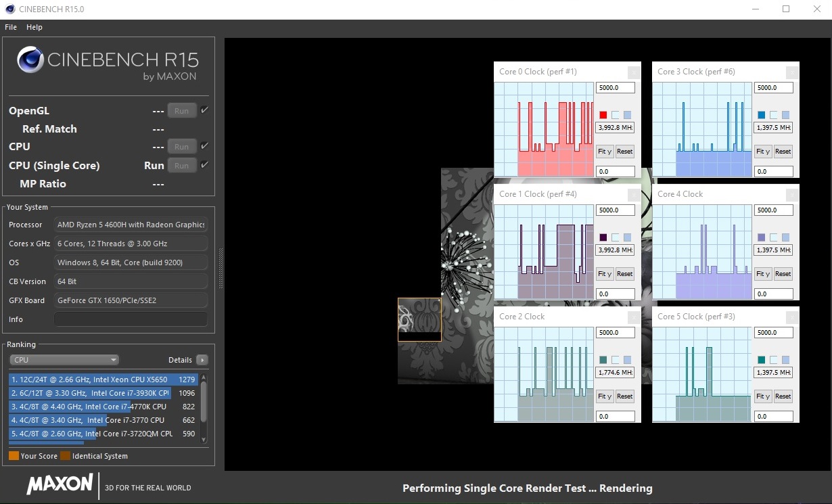The image size is (832, 504).
Task: Click the 1,774.6 MHz readout in Core 2 panel
Action: coord(615,373)
